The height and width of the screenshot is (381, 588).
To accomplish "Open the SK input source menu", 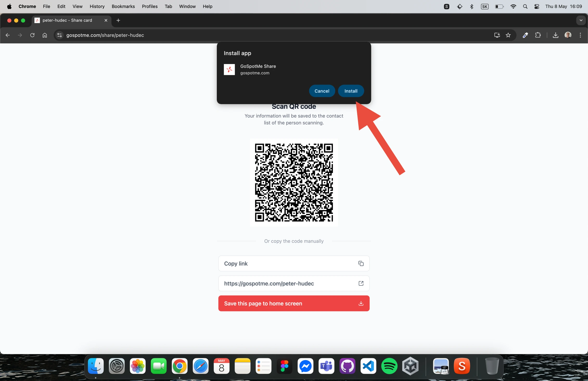I will [x=484, y=7].
